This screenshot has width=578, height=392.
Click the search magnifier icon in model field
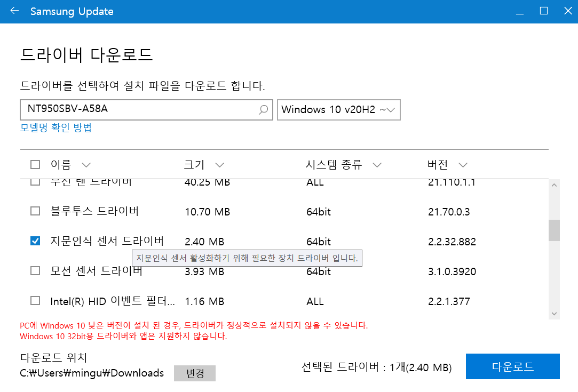click(263, 109)
